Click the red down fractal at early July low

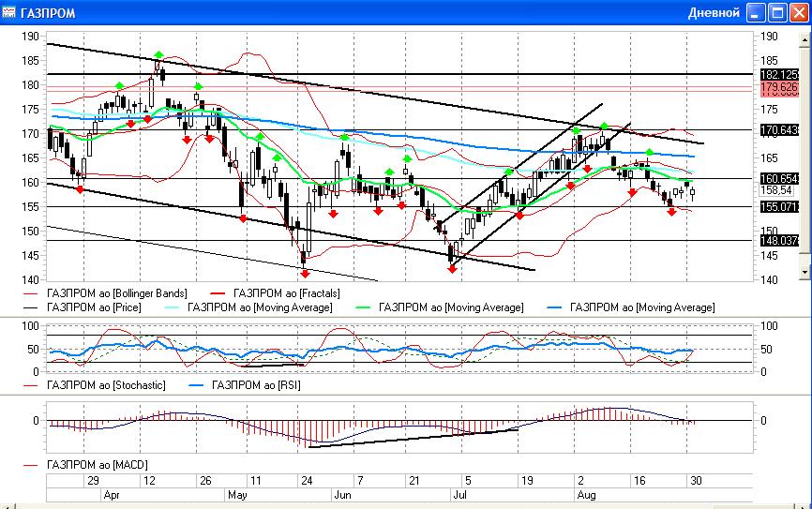tap(452, 269)
